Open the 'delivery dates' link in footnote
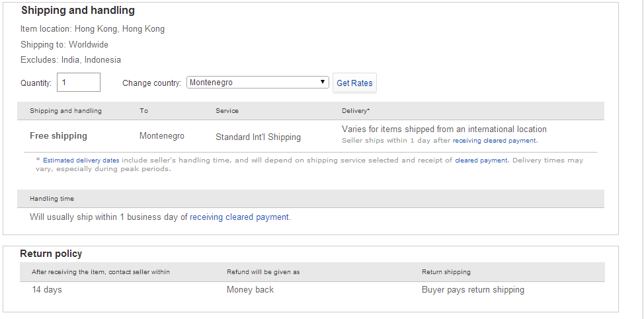Viewport: 644px width, 319px height. point(98,160)
